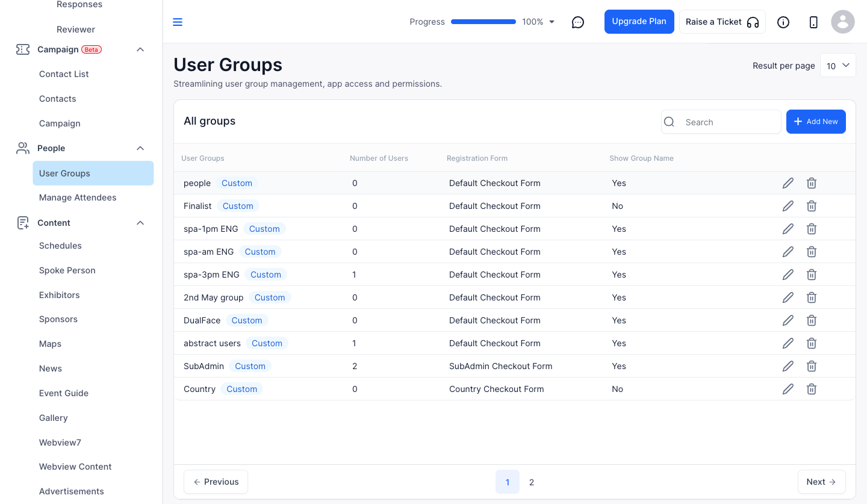Viewport: 867px width, 504px height.
Task: Go to page 2
Action: point(532,482)
